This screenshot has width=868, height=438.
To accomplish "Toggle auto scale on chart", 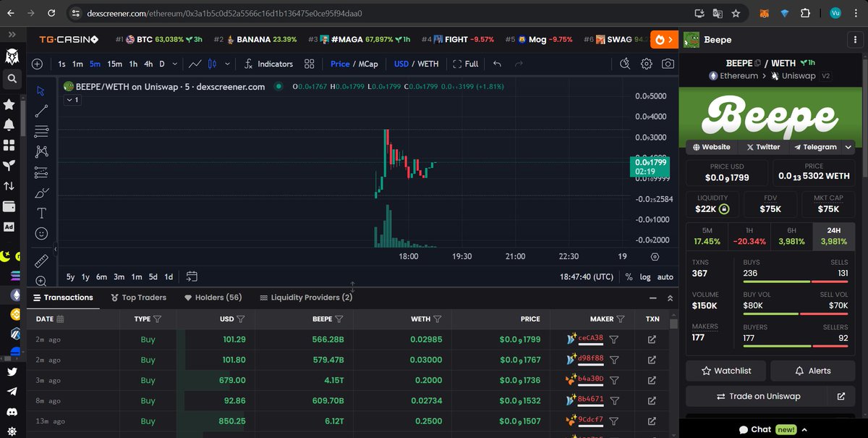I will 665,277.
